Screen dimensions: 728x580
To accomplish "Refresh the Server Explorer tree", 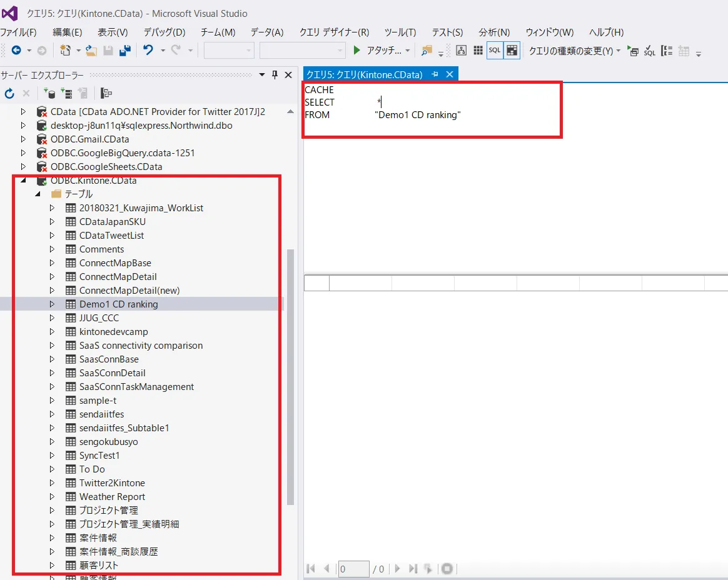I will (9, 94).
